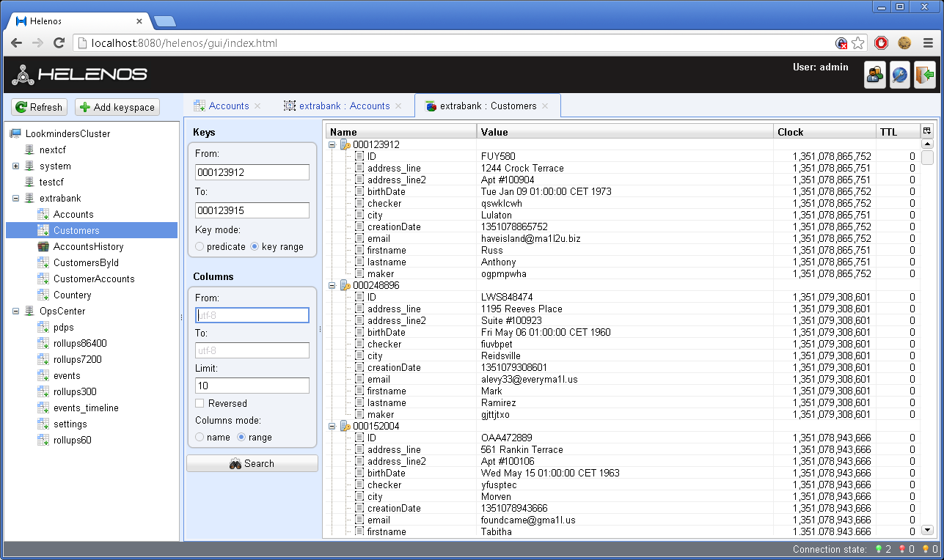Image resolution: width=944 pixels, height=560 pixels.
Task: Click the Add keyspace button
Action: pyautogui.click(x=117, y=106)
